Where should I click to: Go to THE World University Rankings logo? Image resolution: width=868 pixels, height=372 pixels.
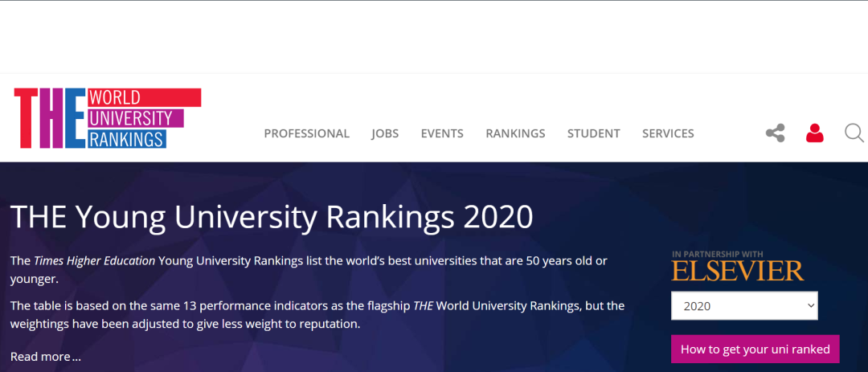(x=108, y=118)
